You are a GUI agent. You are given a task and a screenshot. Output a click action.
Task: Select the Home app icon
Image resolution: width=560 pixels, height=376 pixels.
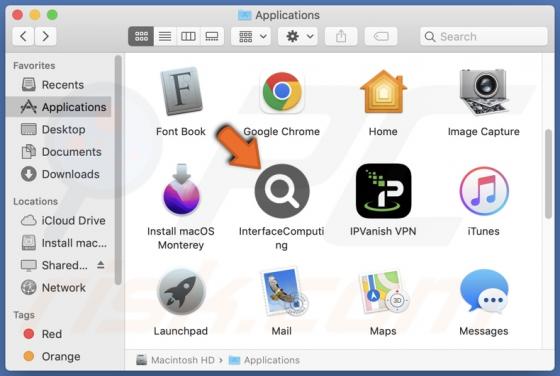[x=383, y=92]
